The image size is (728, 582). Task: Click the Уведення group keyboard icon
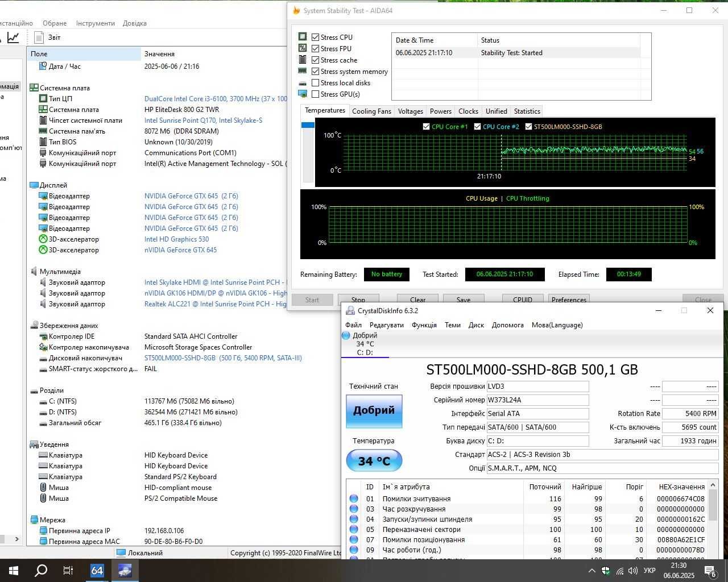click(x=34, y=444)
